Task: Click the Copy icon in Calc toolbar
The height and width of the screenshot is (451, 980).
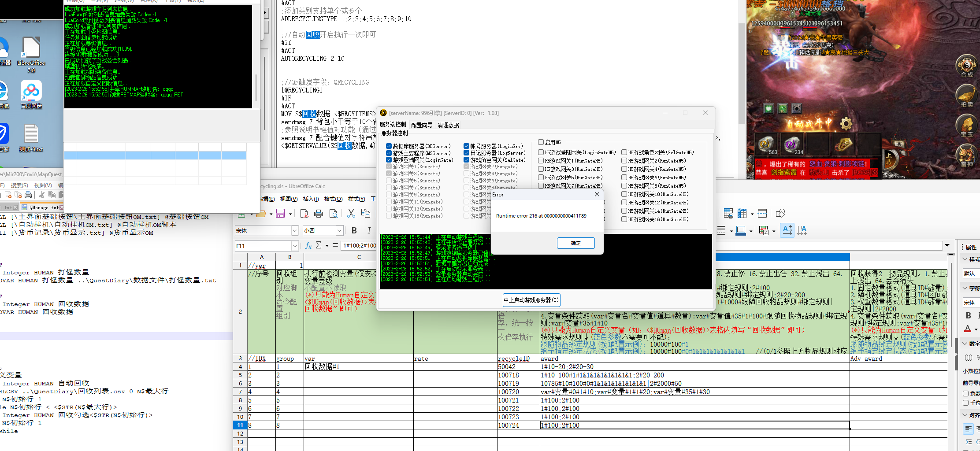Action: pyautogui.click(x=366, y=214)
